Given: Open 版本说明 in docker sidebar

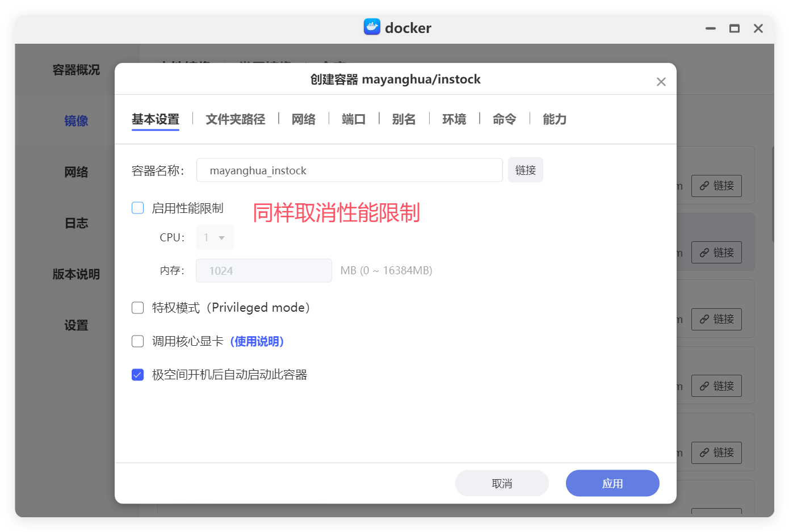Looking at the screenshot, I should coord(76,274).
